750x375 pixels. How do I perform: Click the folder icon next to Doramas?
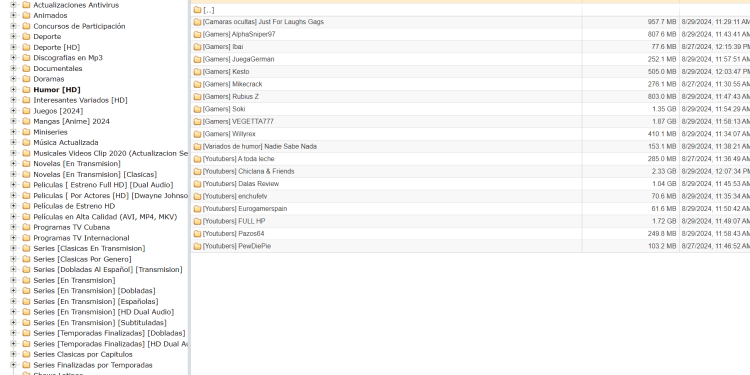pyautogui.click(x=26, y=79)
